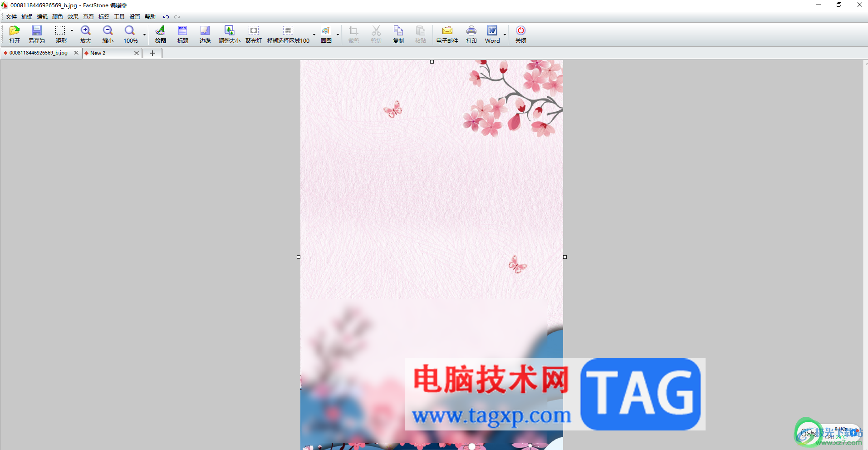
Task: Send image to Word icon
Action: pos(492,35)
